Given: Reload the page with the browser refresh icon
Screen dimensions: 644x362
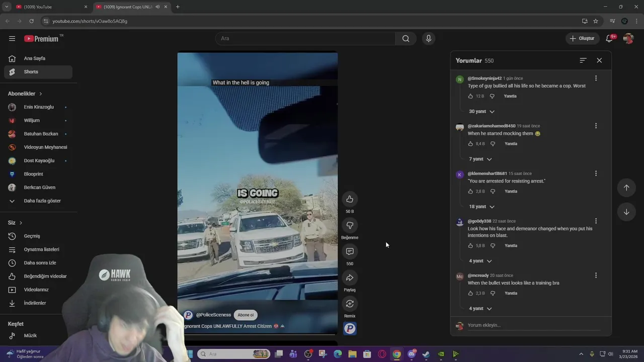Looking at the screenshot, I should pyautogui.click(x=31, y=21).
